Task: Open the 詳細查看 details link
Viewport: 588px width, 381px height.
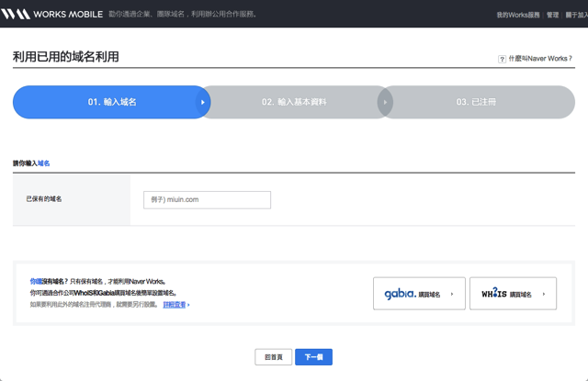Action: pyautogui.click(x=174, y=304)
